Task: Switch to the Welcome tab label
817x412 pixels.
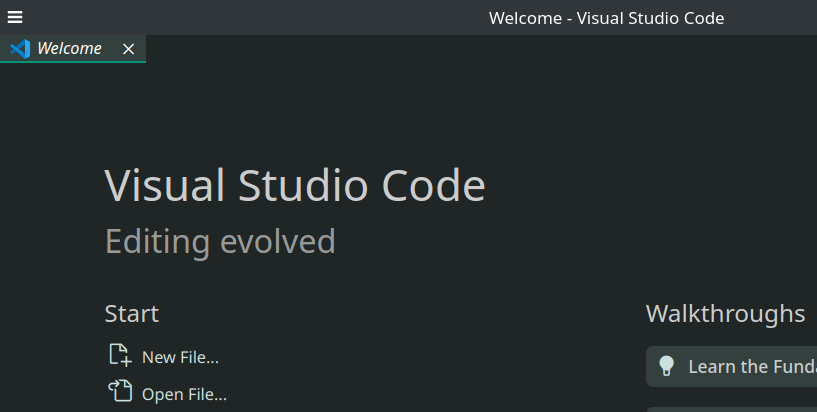Action: point(69,48)
